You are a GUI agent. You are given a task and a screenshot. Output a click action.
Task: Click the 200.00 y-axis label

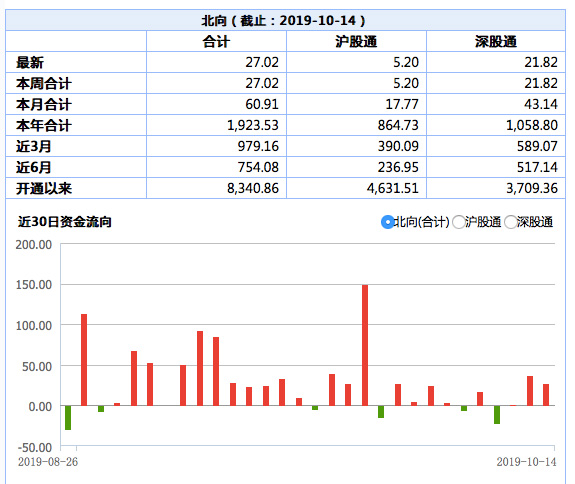point(34,245)
